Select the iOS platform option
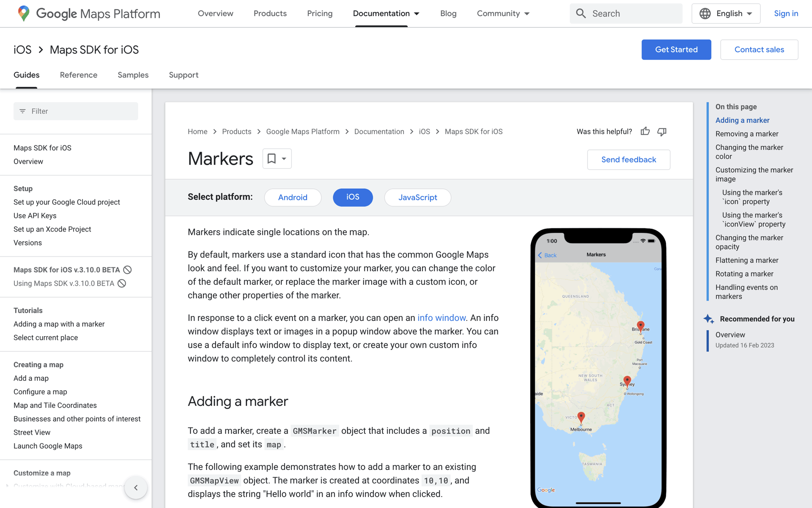This screenshot has width=812, height=508. [353, 197]
